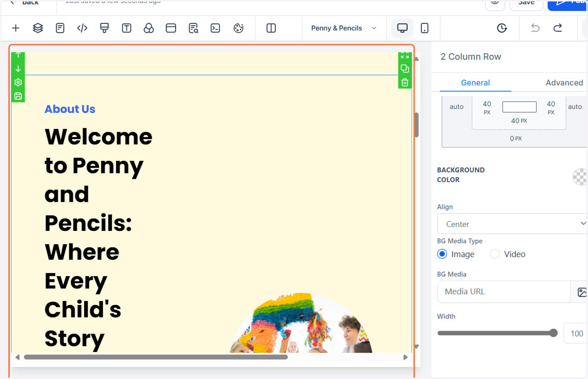Open the page document icon in toolbar

pos(60,28)
